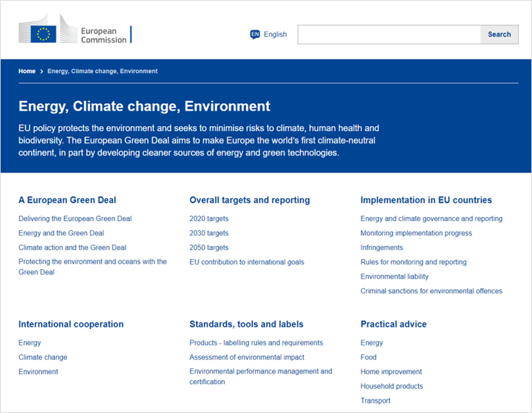
Task: Open Monitoring implementation progress link
Action: [x=416, y=233]
